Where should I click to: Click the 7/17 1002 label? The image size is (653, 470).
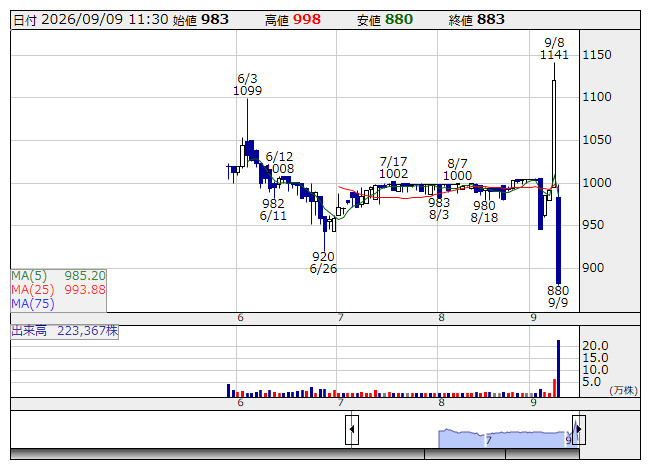coord(394,167)
